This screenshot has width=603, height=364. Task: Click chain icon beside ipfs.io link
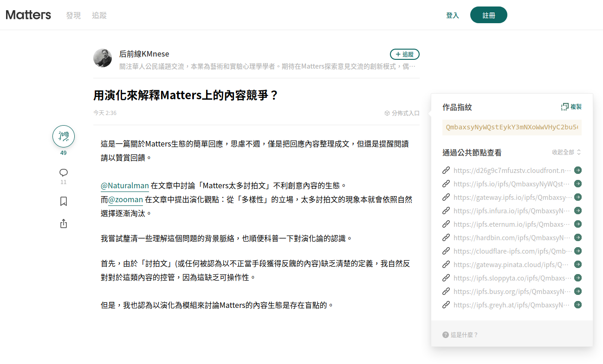click(x=446, y=184)
